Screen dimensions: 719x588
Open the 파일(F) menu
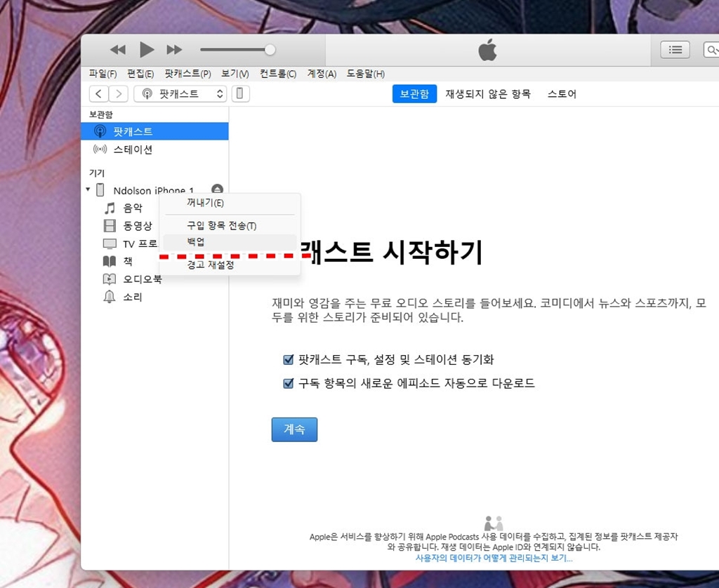103,74
